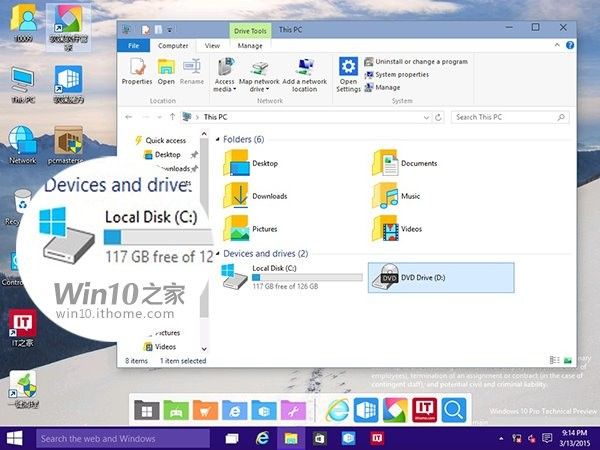Collapse the Folders (6) group
Image resolution: width=600 pixels, height=450 pixels.
click(x=219, y=139)
